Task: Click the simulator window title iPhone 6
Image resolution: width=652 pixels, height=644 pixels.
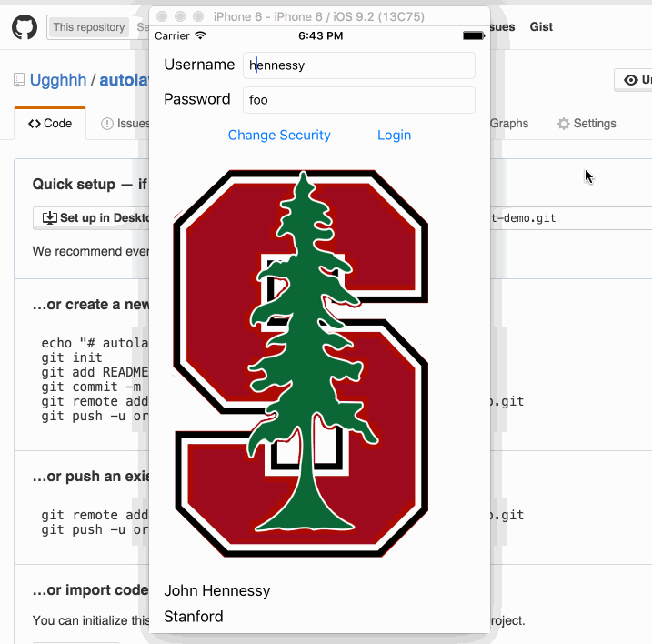Action: [x=319, y=16]
